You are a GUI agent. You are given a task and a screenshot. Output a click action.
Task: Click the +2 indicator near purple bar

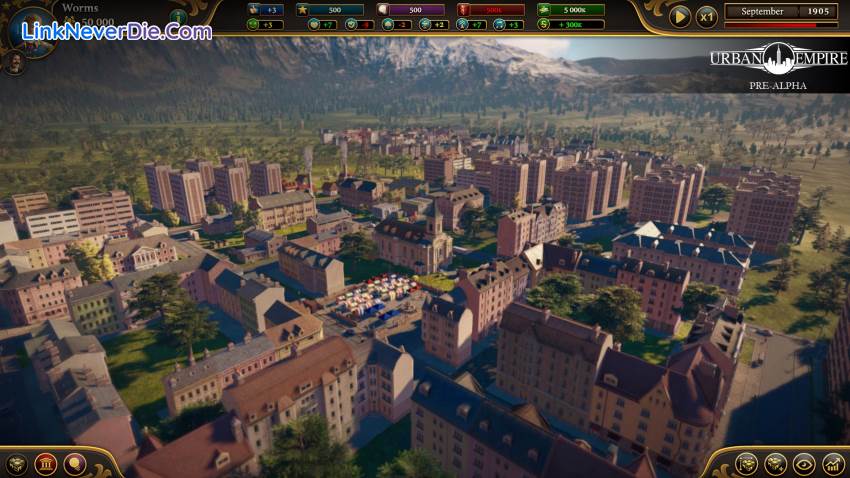point(434,24)
